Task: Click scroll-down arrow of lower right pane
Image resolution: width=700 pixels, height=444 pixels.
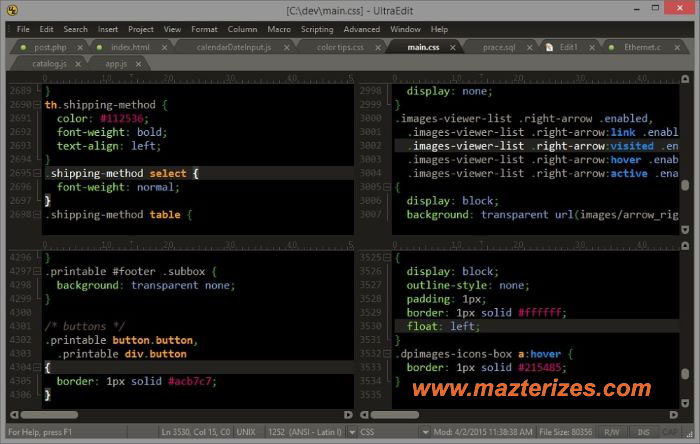Action: [685, 403]
